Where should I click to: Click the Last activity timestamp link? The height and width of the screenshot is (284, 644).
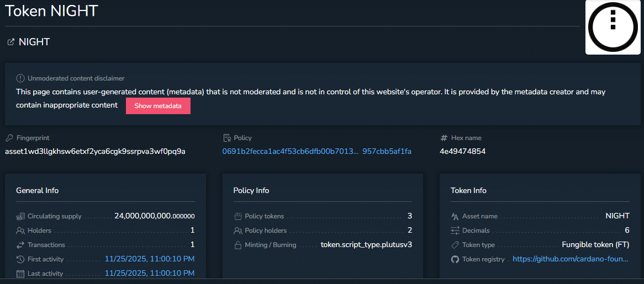(149, 274)
